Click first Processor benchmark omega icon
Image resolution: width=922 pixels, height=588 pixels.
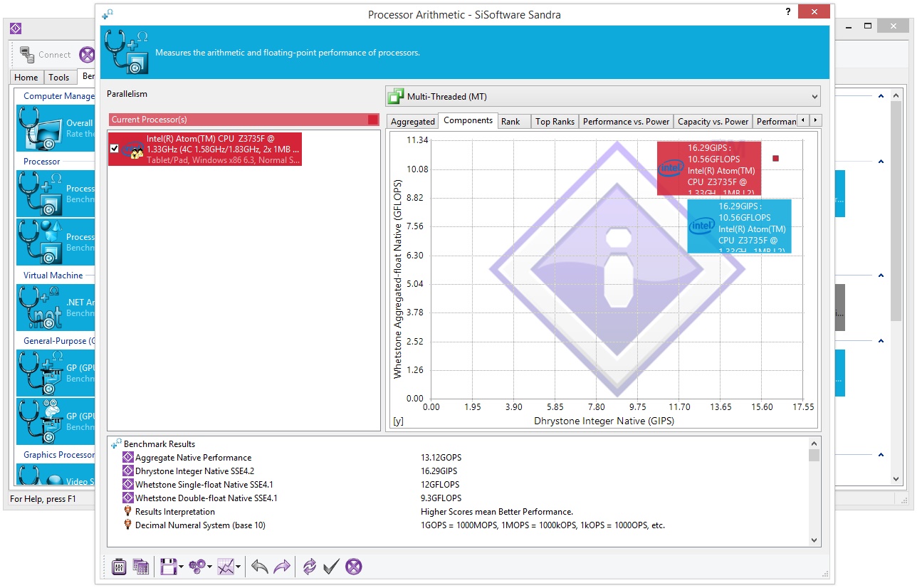pyautogui.click(x=41, y=194)
